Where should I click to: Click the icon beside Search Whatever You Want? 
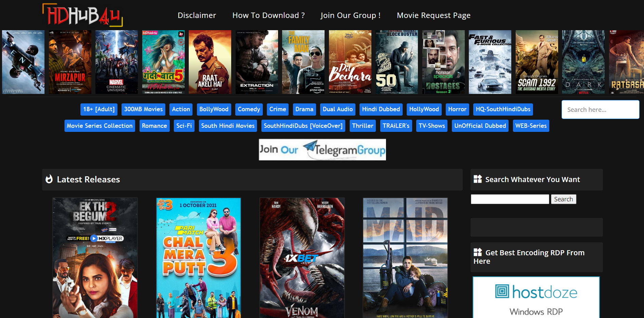pos(478,179)
